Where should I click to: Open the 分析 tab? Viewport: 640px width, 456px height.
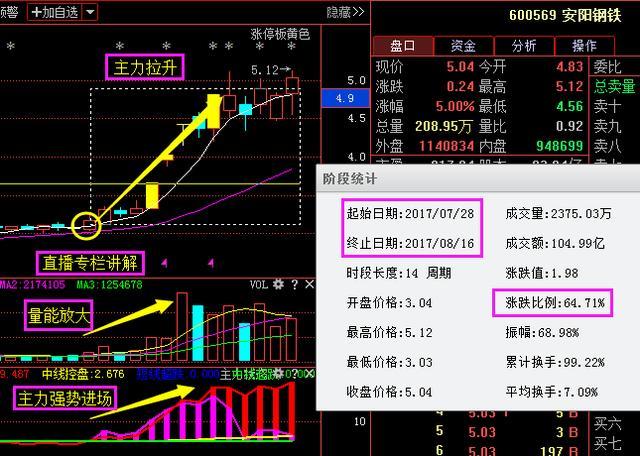point(524,46)
